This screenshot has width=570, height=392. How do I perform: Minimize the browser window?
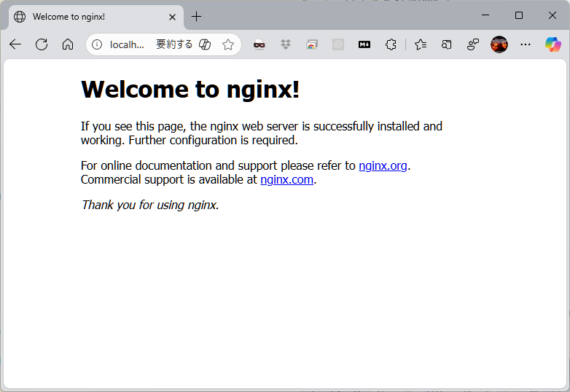485,15
